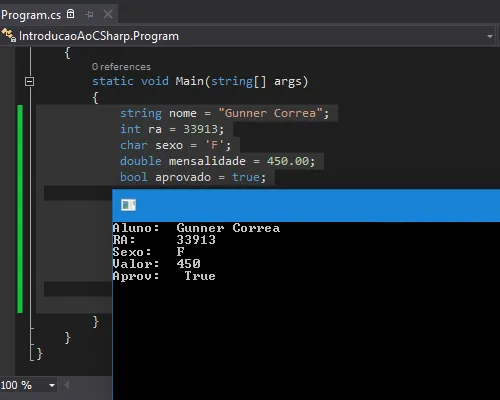The width and height of the screenshot is (500, 400).
Task: Click the "Gunner Correa" string literal
Action: click(x=270, y=113)
